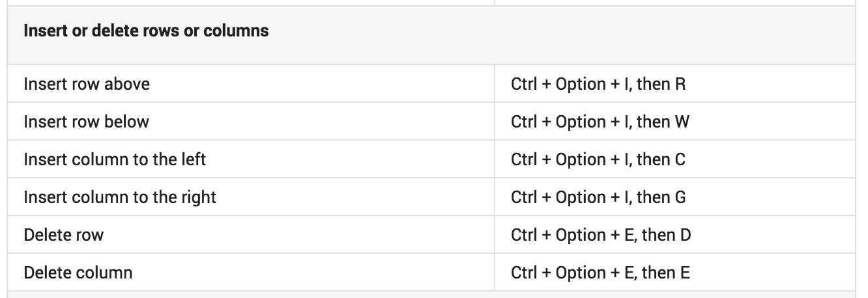Click the "Insert column to the left" text
The height and width of the screenshot is (298, 868).
click(115, 159)
